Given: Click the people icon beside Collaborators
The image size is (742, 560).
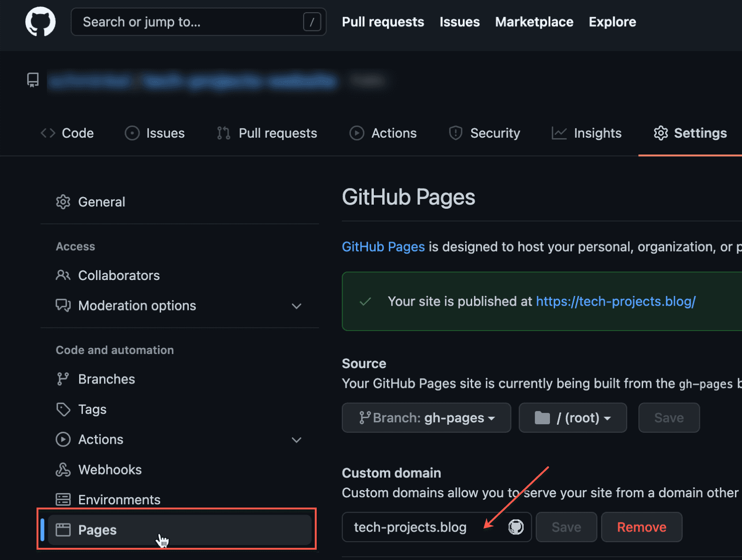Looking at the screenshot, I should pos(63,275).
